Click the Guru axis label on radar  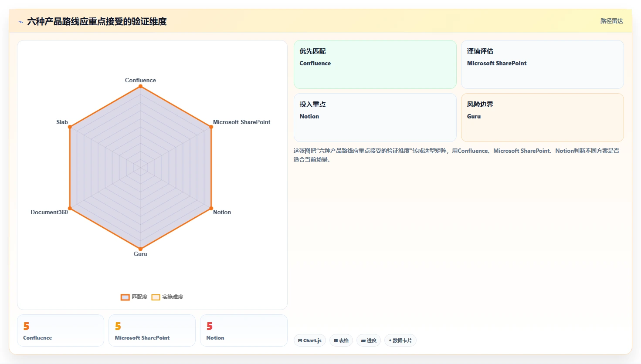tap(140, 254)
